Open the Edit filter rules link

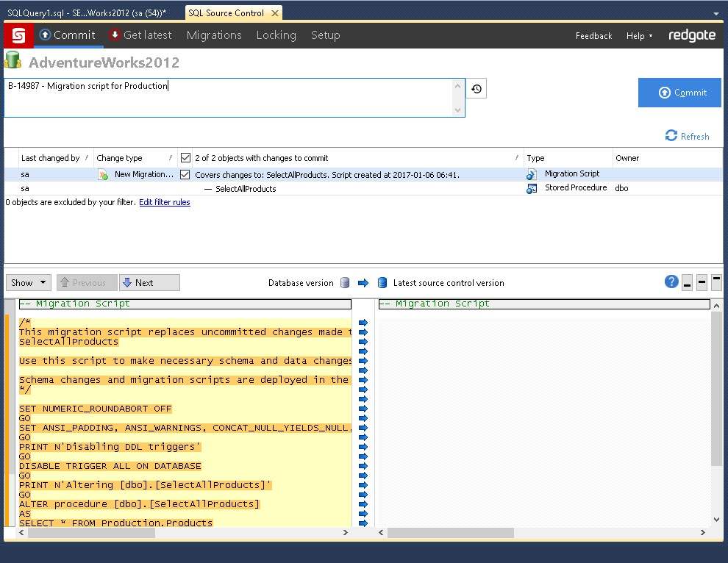(165, 202)
